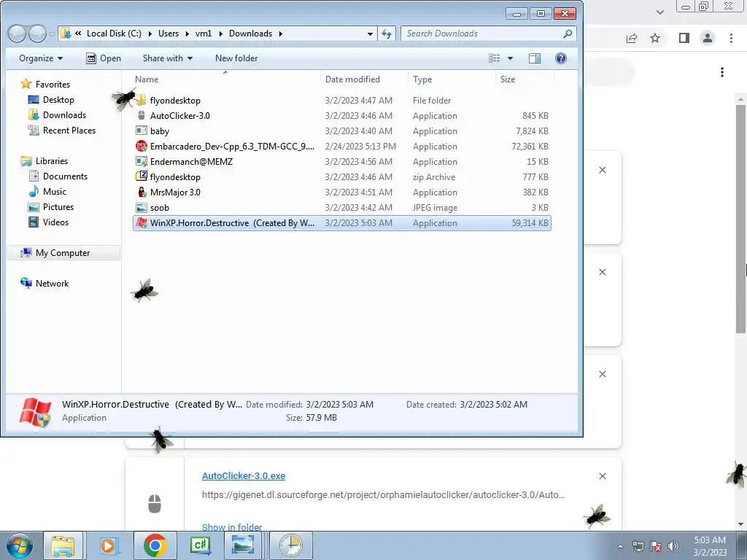Viewport: 747px width, 560px height.
Task: Open the clock app on the taskbar
Action: [x=290, y=545]
